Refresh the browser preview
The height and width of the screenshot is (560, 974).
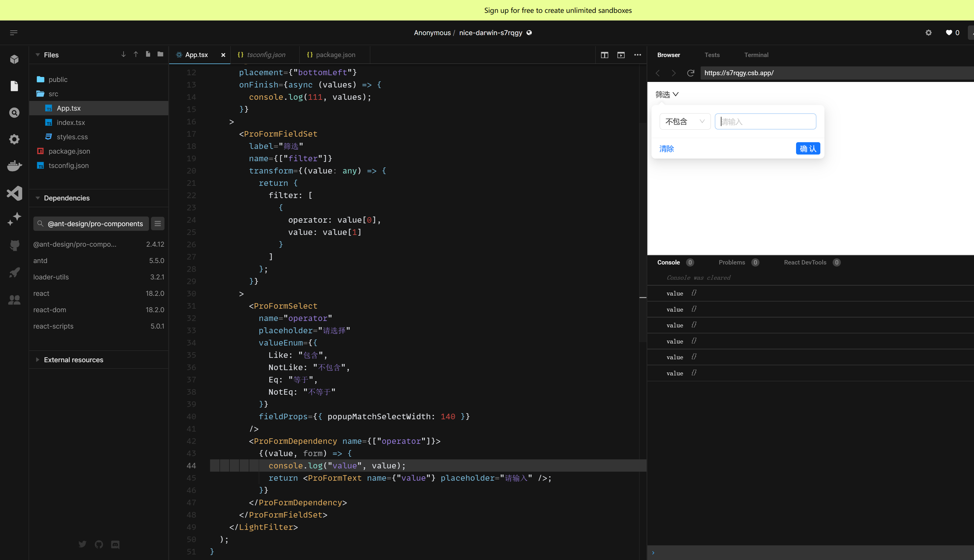(690, 73)
